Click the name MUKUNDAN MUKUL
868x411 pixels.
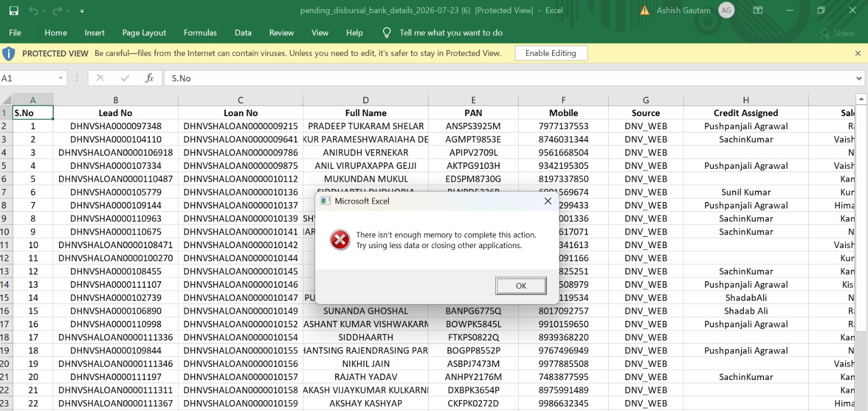coord(366,179)
